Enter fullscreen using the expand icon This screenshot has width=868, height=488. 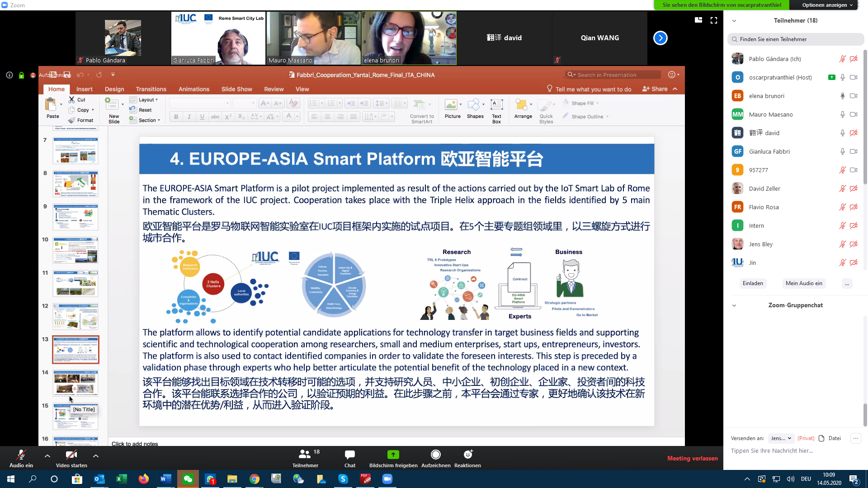pyautogui.click(x=714, y=20)
